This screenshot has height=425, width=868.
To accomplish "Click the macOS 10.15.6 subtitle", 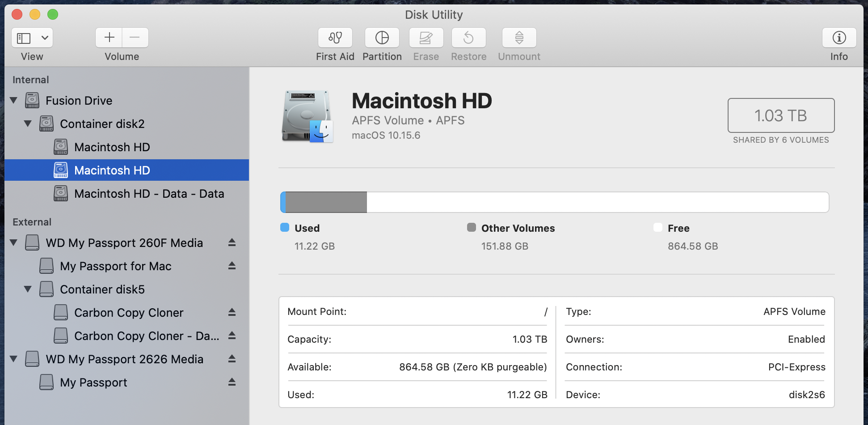I will 386,135.
